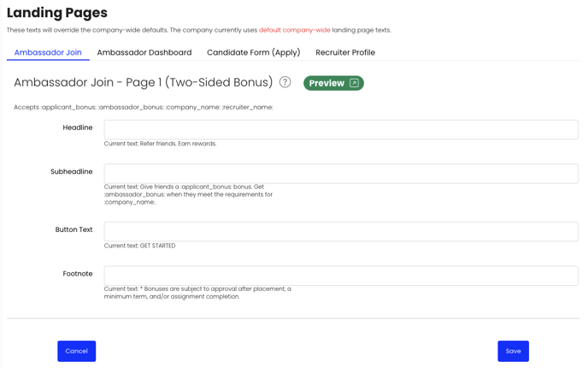588x368 pixels.
Task: Click the Landing Pages page heading
Action: (x=57, y=13)
